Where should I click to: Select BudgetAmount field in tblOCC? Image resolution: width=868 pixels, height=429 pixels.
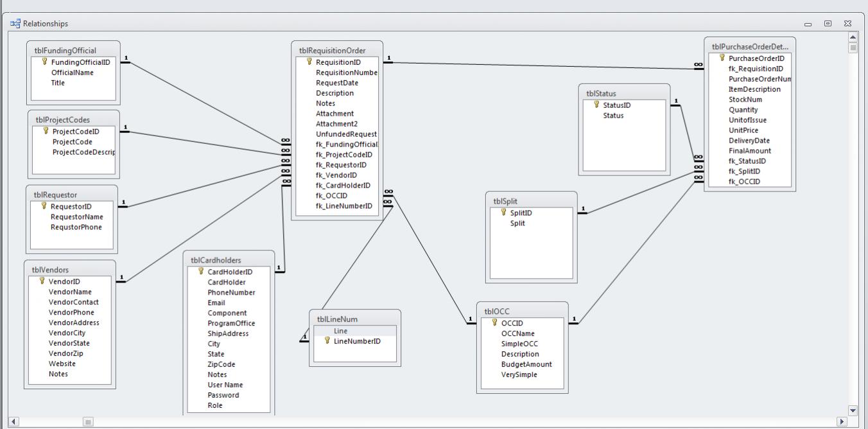(526, 365)
